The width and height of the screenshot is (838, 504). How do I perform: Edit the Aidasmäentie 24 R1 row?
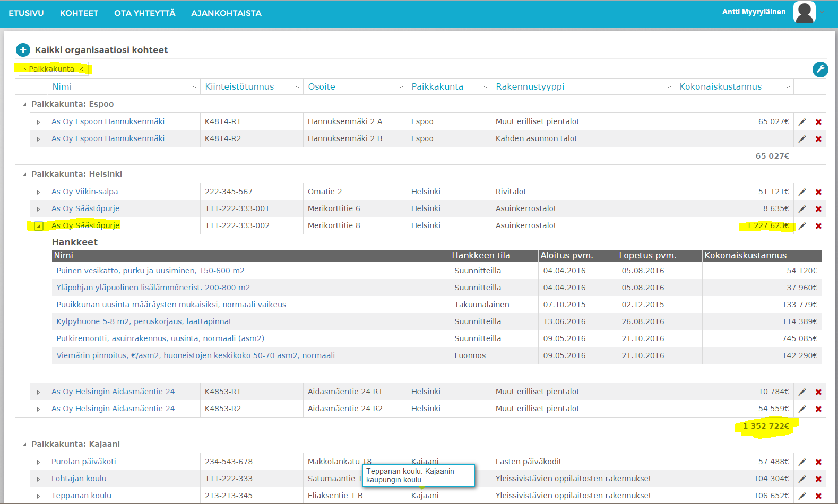tap(802, 392)
